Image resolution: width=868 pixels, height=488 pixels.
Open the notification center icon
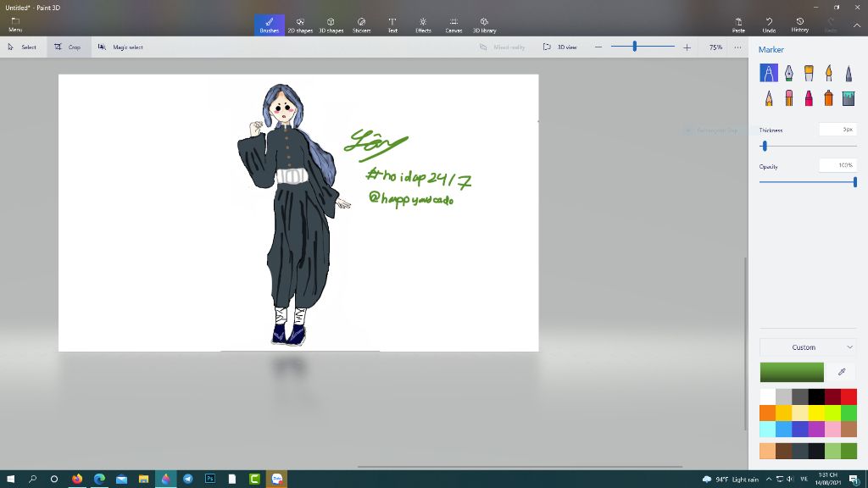pos(854,480)
